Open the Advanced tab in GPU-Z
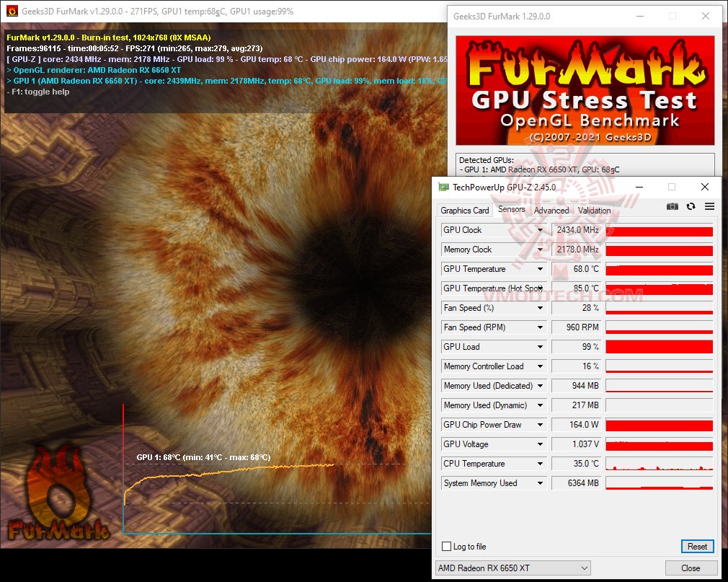The height and width of the screenshot is (582, 728). point(551,210)
